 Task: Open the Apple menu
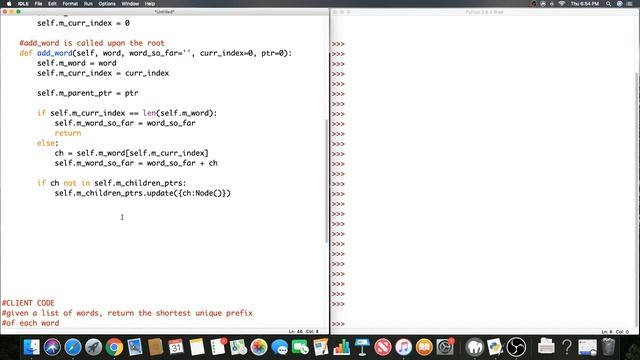click(x=9, y=4)
